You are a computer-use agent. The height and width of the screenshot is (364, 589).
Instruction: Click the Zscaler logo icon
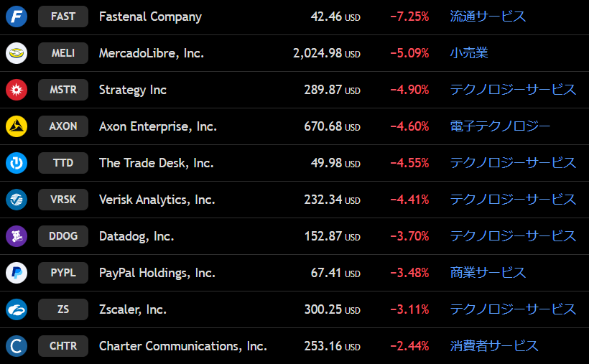(17, 309)
